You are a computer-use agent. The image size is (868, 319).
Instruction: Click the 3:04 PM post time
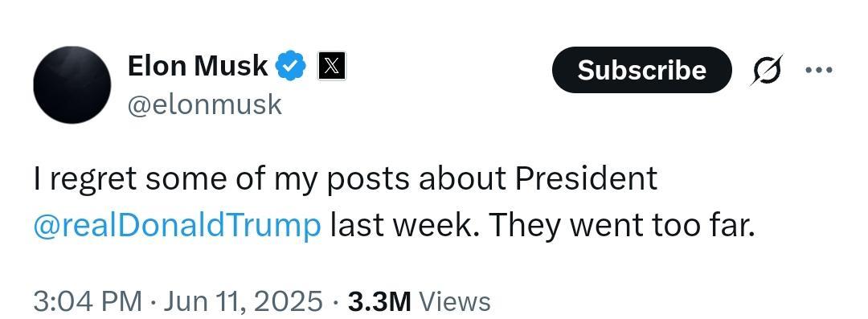pyautogui.click(x=88, y=301)
